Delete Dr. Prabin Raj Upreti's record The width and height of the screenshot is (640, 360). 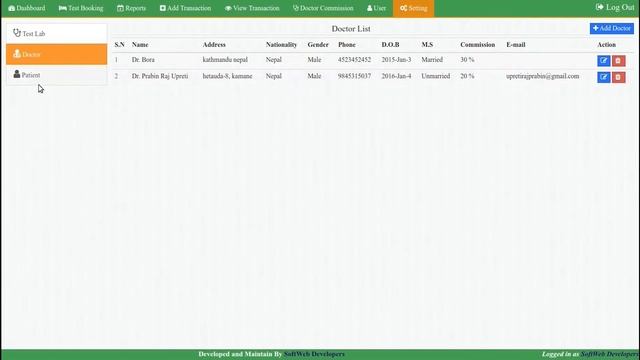click(x=618, y=77)
